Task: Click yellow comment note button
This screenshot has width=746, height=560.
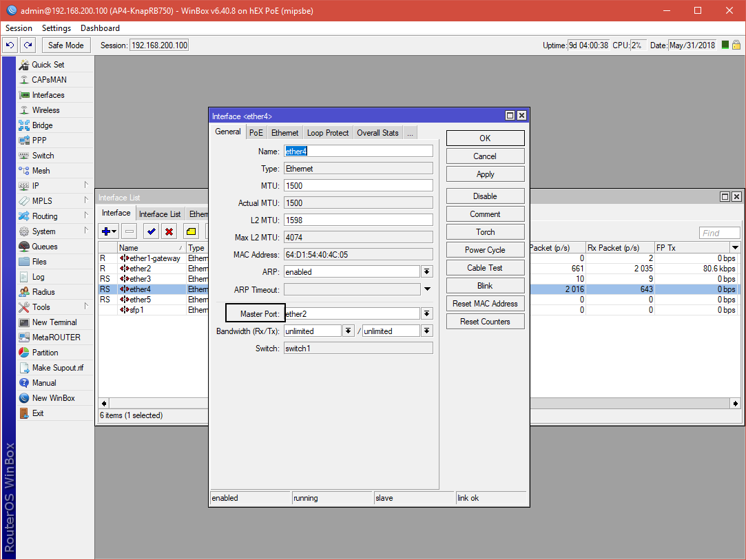Action: pos(191,231)
